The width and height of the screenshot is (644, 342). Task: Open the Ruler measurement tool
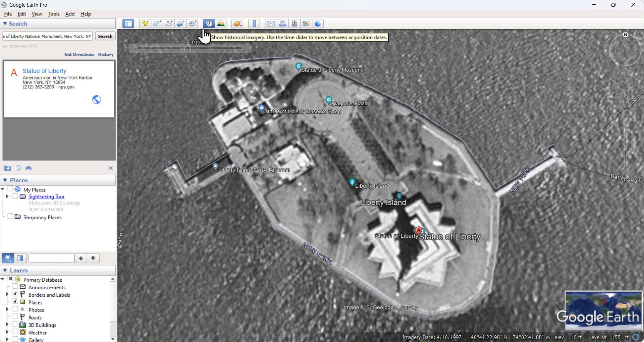(x=254, y=23)
